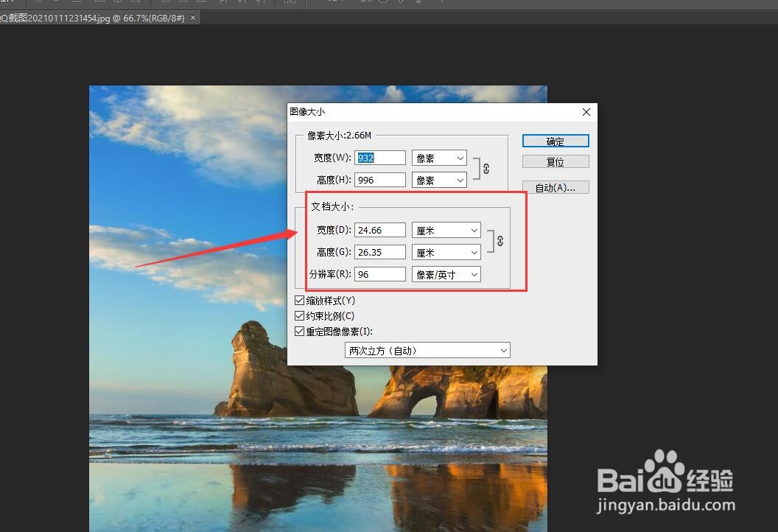Click the pixel dimensions chain link icon
The image size is (778, 532).
click(486, 169)
